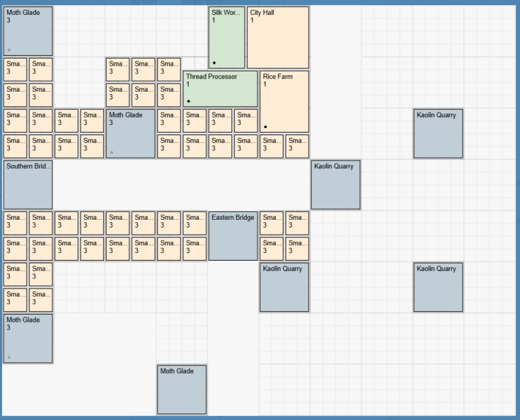Select Moth Glade 3 below the lower-left Sma... houses
Image resolution: width=520 pixels, height=420 pixels.
[28, 339]
